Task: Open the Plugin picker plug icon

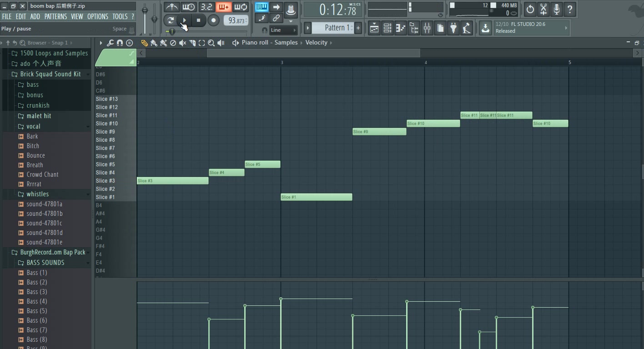Action: point(453,28)
